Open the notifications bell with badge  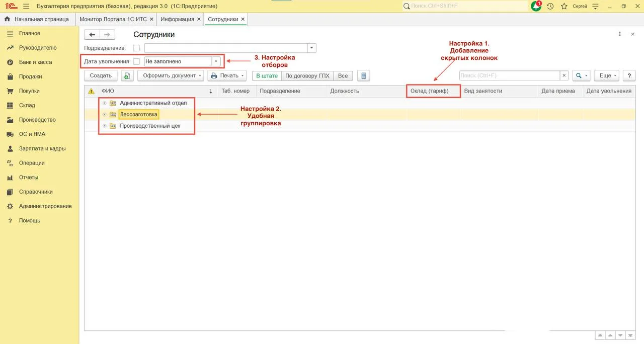click(536, 6)
